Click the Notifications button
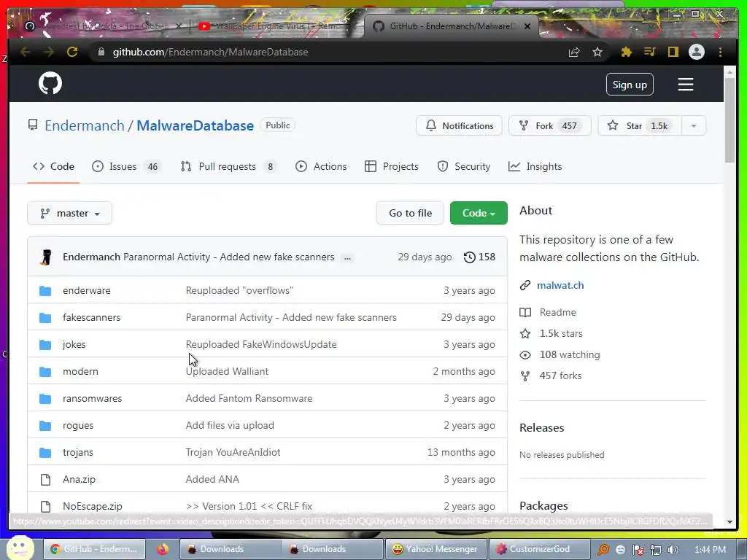Image resolution: width=747 pixels, height=560 pixels. point(459,125)
